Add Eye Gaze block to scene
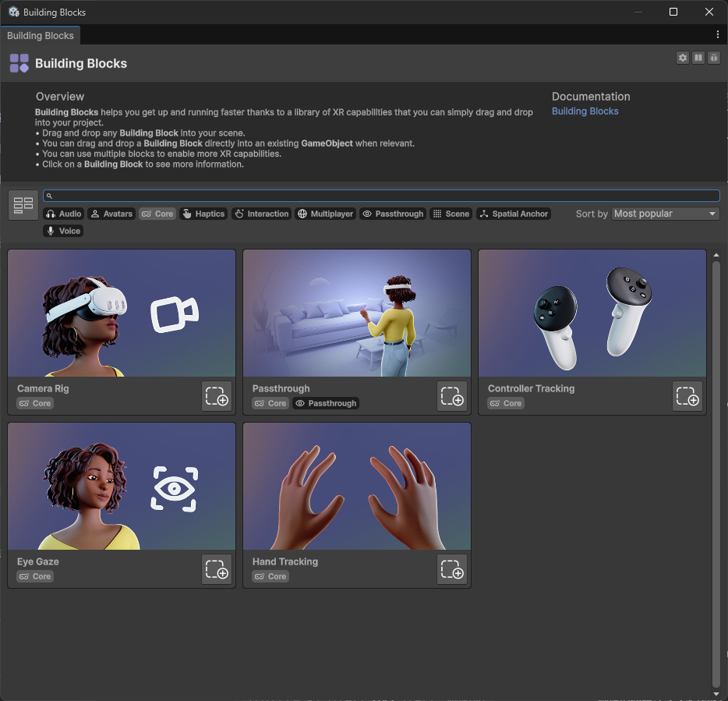 (x=217, y=569)
